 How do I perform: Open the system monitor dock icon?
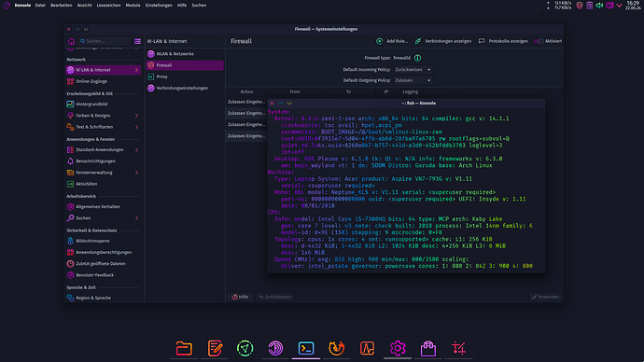tap(367, 348)
